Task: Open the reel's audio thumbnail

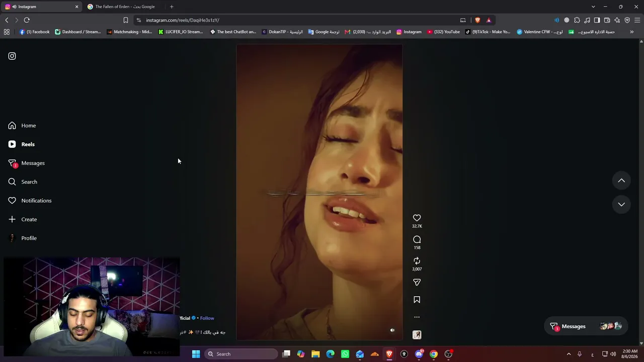Action: [417, 335]
